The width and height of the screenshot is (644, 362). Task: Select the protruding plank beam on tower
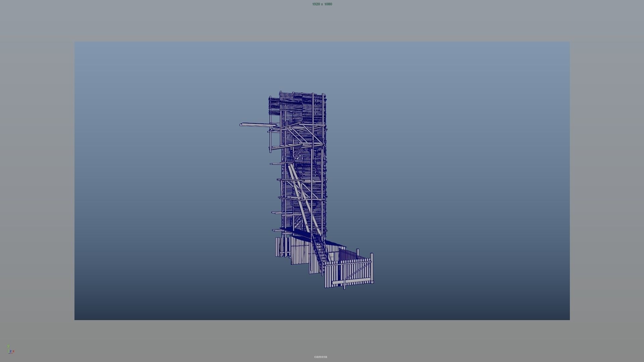(x=258, y=125)
